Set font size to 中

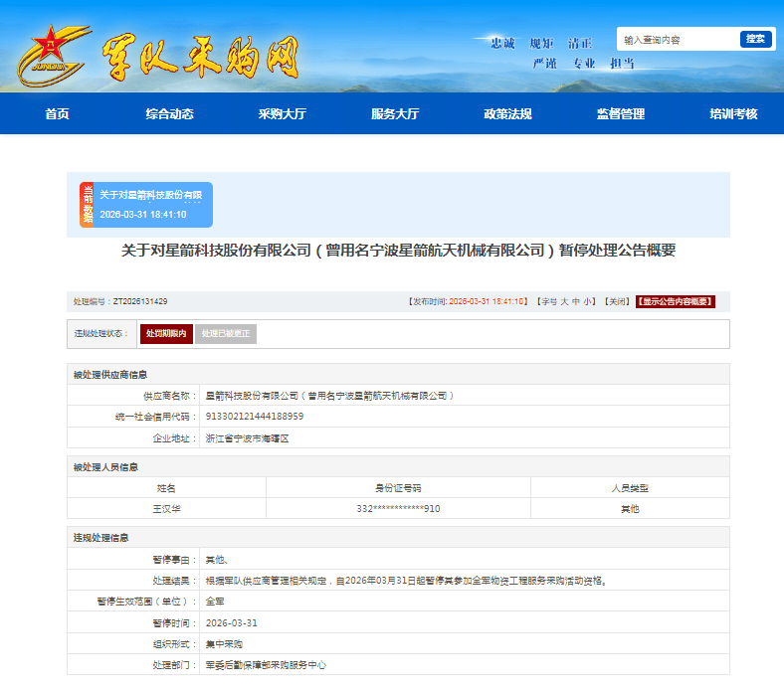coord(576,301)
